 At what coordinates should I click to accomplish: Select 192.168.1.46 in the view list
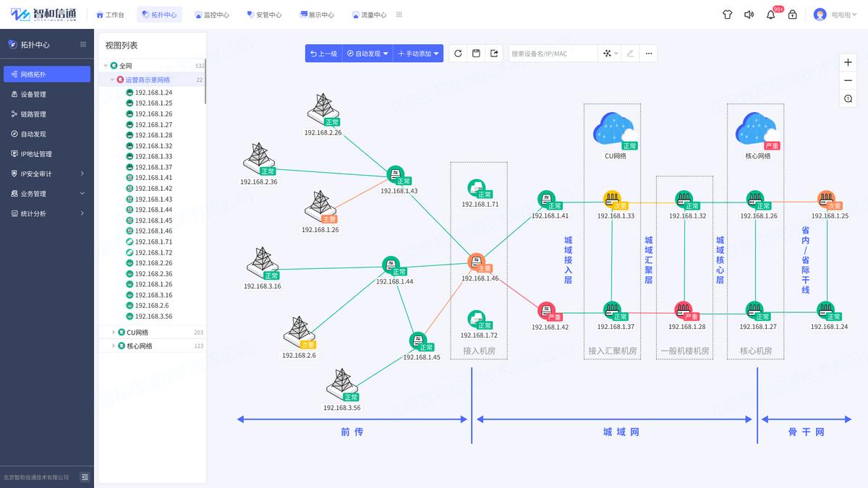pos(153,231)
